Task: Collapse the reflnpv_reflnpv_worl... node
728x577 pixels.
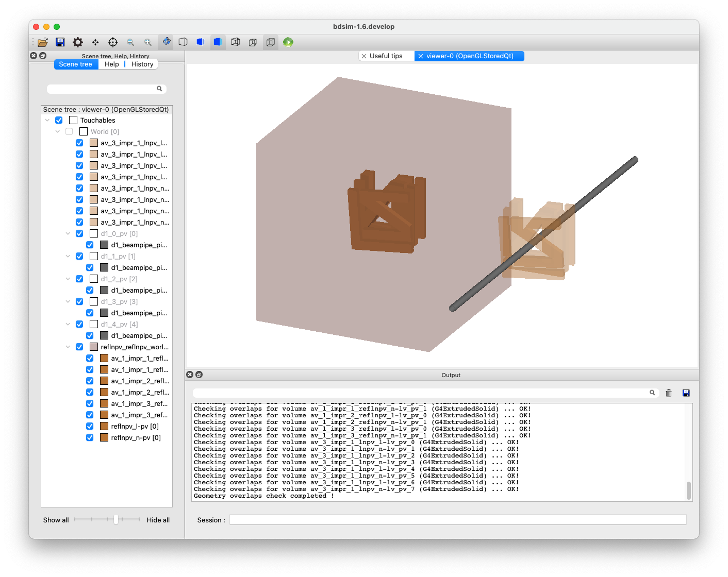Action: [68, 347]
